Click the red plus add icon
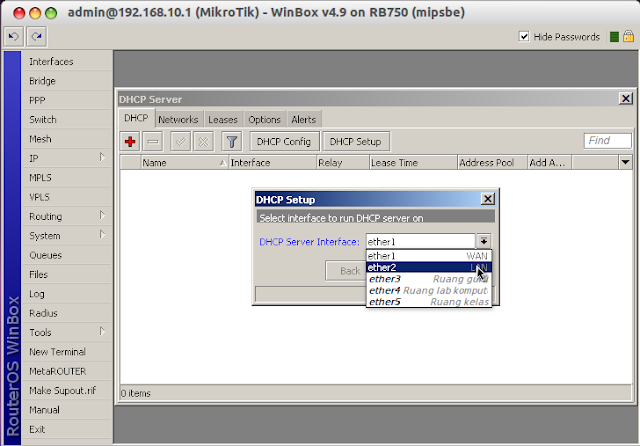640x446 pixels. click(130, 142)
